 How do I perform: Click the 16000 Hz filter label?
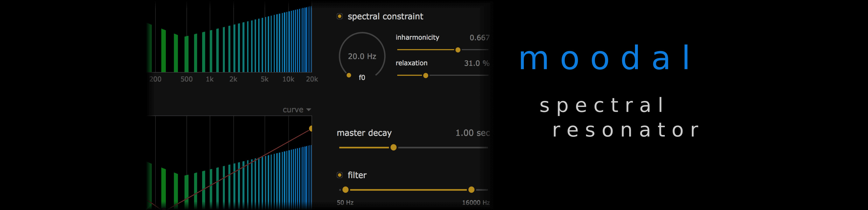click(x=475, y=202)
